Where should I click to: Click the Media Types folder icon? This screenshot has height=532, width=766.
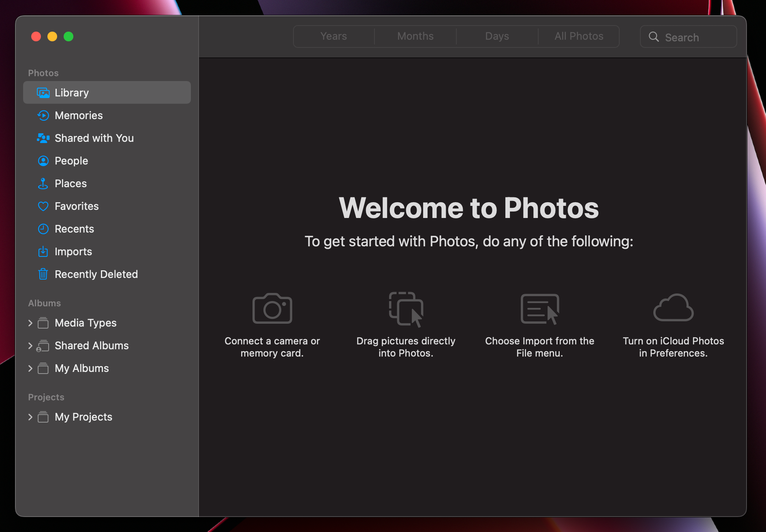(x=43, y=323)
